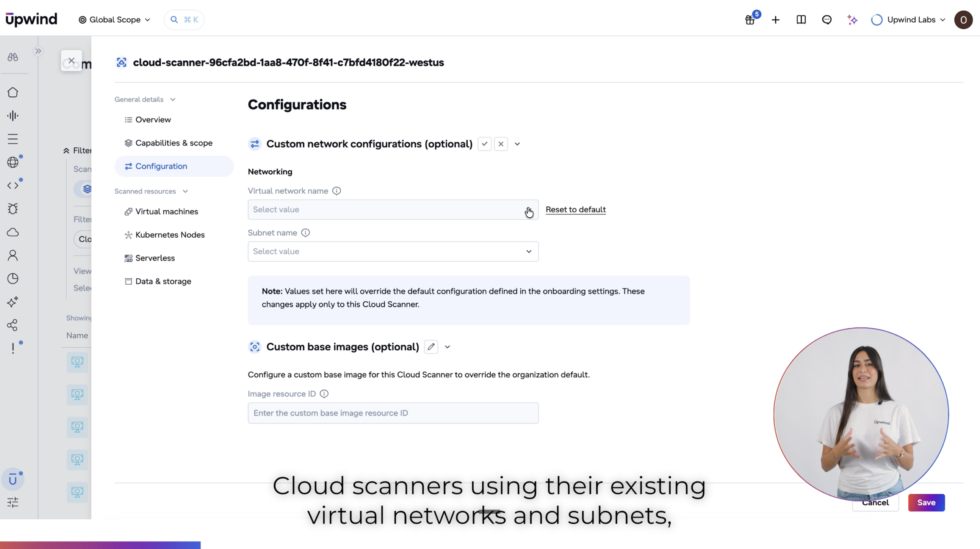
Task: Open the share graph icon in sidebar
Action: pos(13,325)
